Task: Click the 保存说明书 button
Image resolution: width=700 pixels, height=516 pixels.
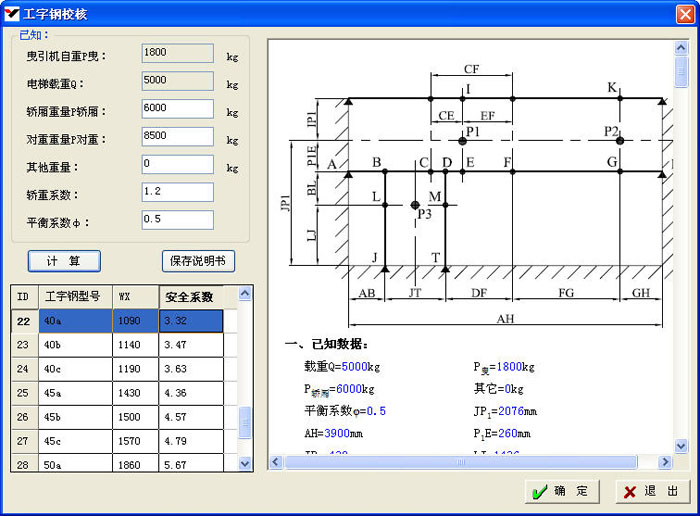Action: pos(198,261)
